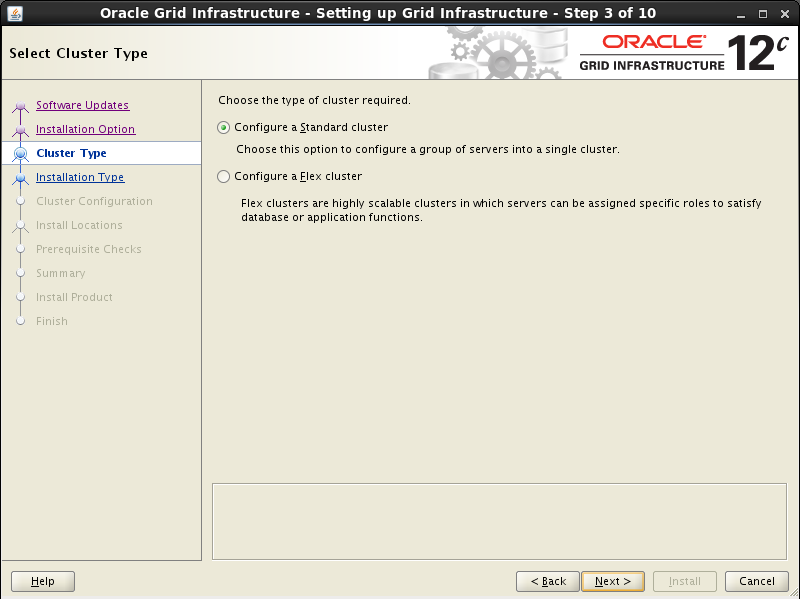
Task: Click the disabled Finish step
Action: click(x=52, y=321)
